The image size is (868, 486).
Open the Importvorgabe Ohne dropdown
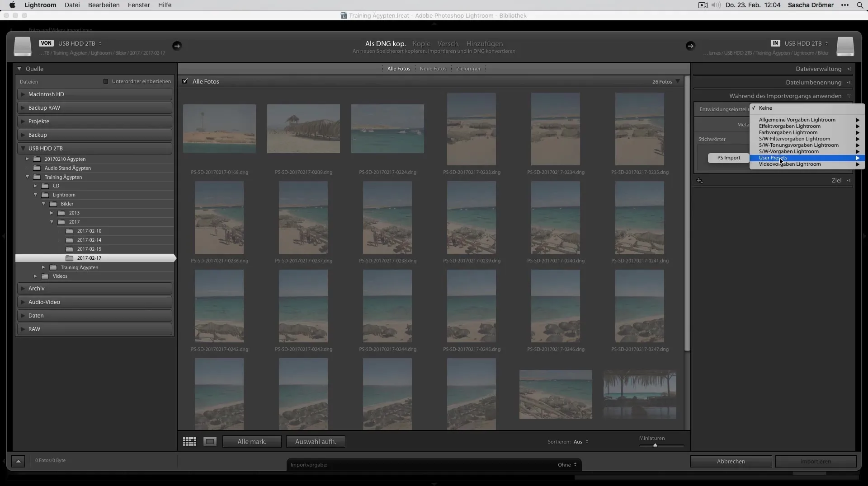tap(567, 465)
